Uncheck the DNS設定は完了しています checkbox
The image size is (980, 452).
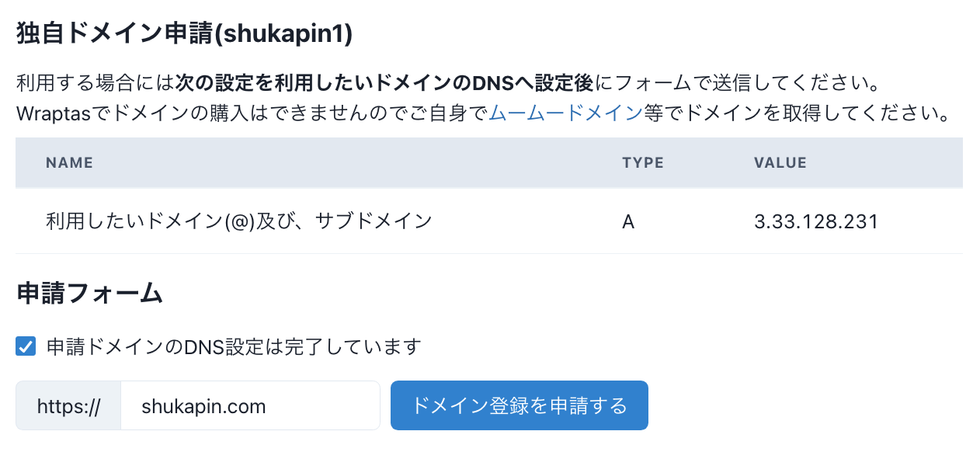[26, 346]
